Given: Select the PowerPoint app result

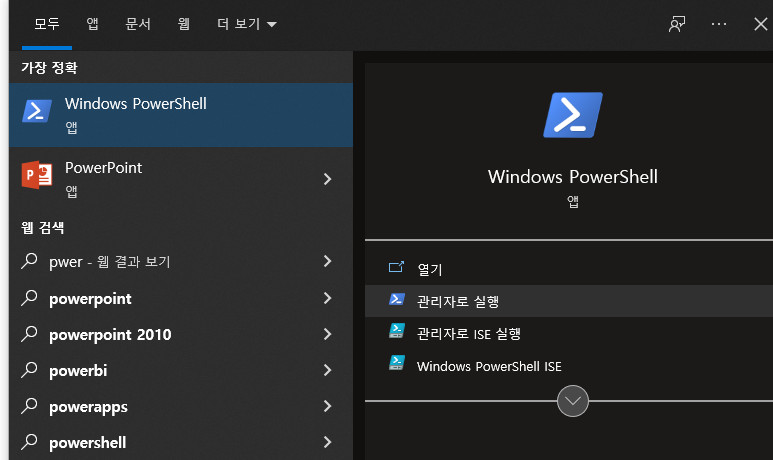Looking at the screenshot, I should click(181, 178).
